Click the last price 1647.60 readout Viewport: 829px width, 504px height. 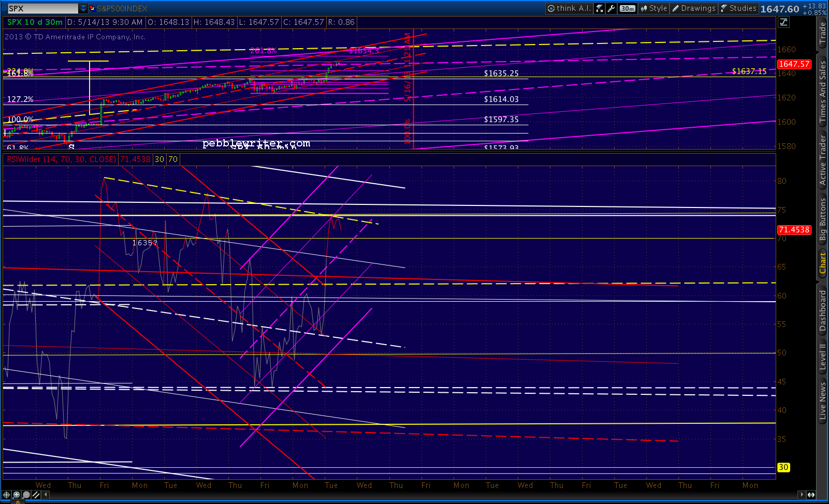(x=780, y=9)
